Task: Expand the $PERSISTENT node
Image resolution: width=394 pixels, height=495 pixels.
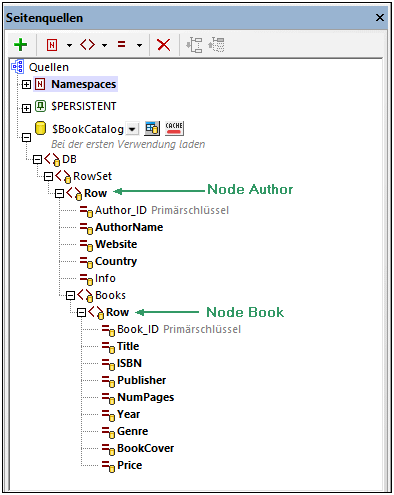Action: point(26,108)
